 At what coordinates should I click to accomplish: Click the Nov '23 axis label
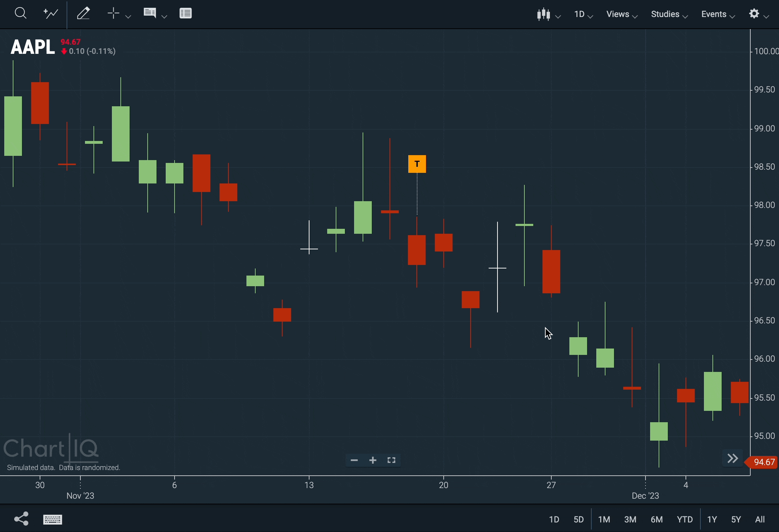[x=80, y=496]
